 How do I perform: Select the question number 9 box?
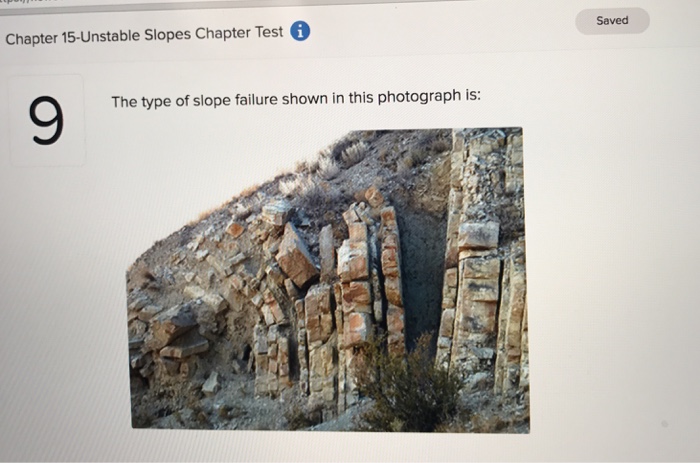coord(47,121)
